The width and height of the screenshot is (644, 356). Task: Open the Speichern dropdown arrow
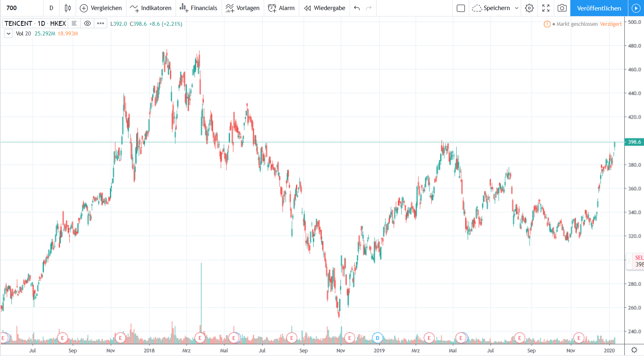(517, 8)
